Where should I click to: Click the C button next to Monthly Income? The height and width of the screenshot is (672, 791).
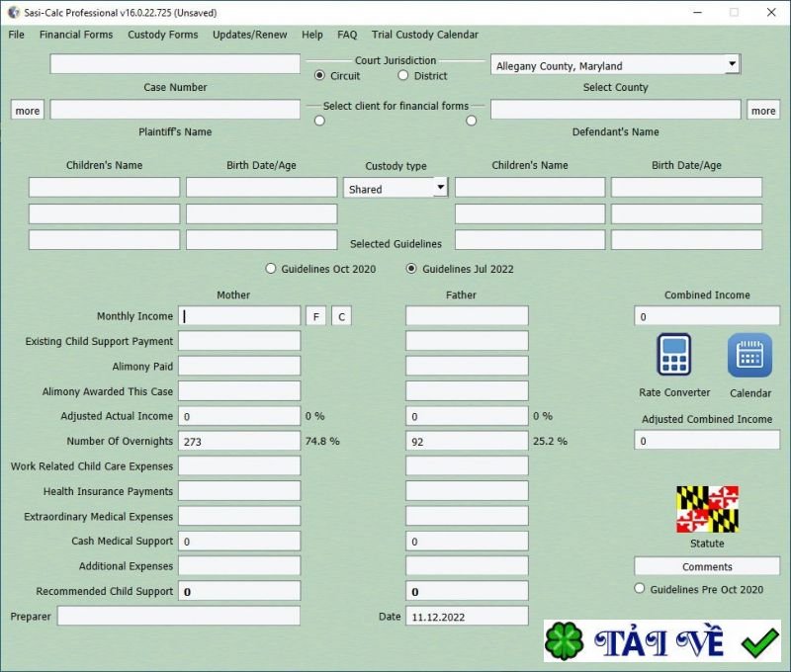[341, 316]
